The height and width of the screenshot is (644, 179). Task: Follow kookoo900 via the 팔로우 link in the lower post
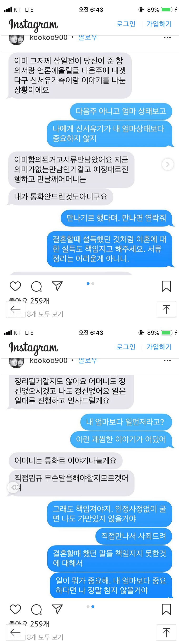pyautogui.click(x=88, y=360)
